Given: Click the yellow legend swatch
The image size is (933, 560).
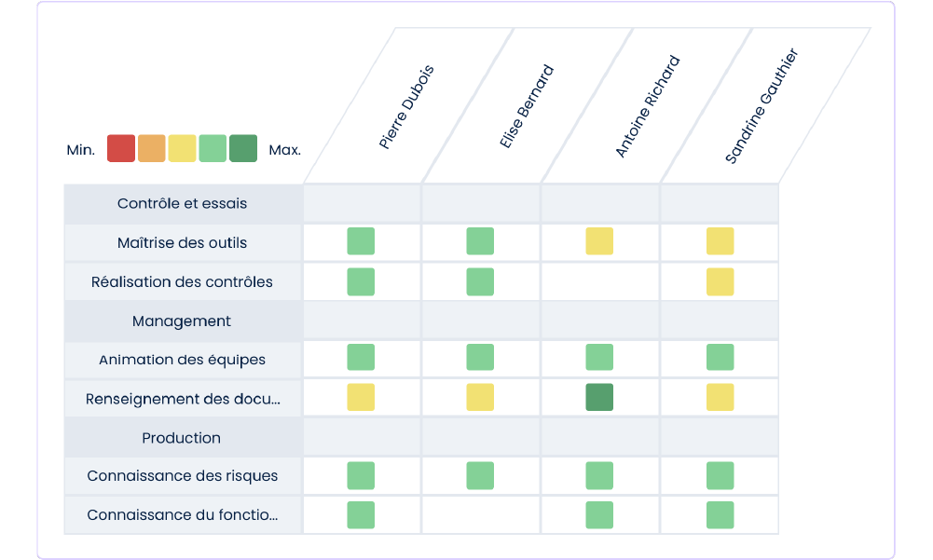Looking at the screenshot, I should point(183,148).
